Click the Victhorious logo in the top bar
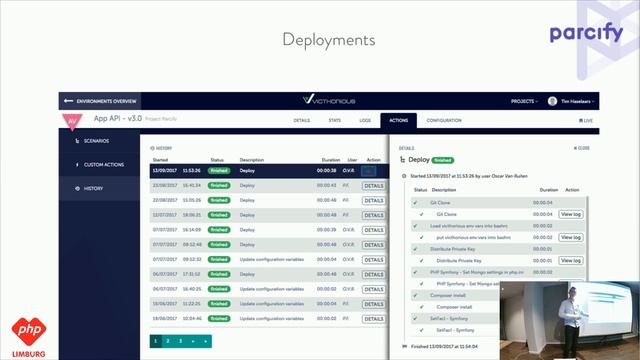The width and height of the screenshot is (640, 360). pos(329,100)
